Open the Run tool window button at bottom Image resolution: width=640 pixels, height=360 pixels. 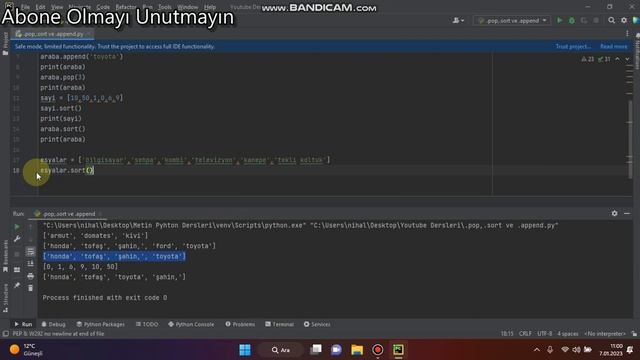(23, 324)
